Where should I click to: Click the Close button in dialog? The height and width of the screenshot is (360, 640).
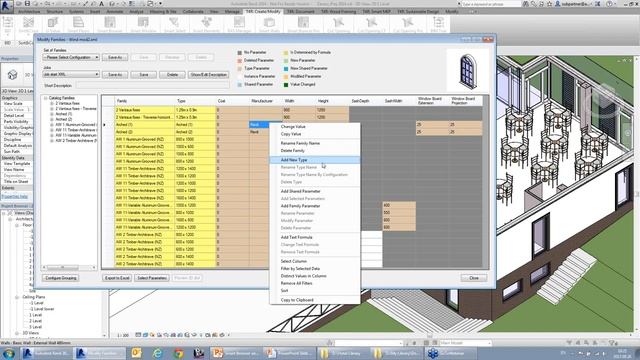[474, 278]
